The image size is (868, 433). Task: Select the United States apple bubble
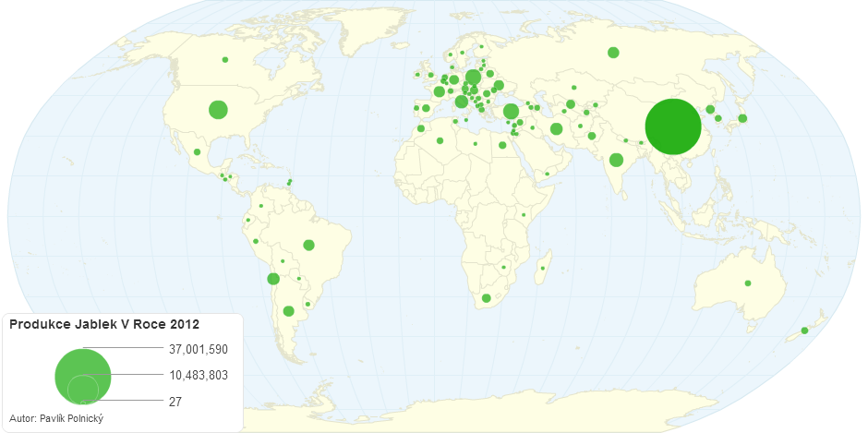tap(218, 110)
